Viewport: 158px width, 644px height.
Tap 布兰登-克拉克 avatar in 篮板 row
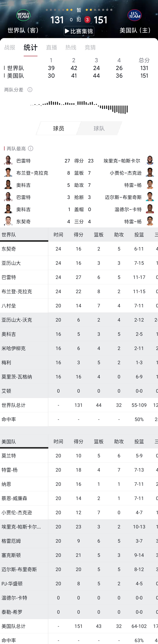click(8, 173)
